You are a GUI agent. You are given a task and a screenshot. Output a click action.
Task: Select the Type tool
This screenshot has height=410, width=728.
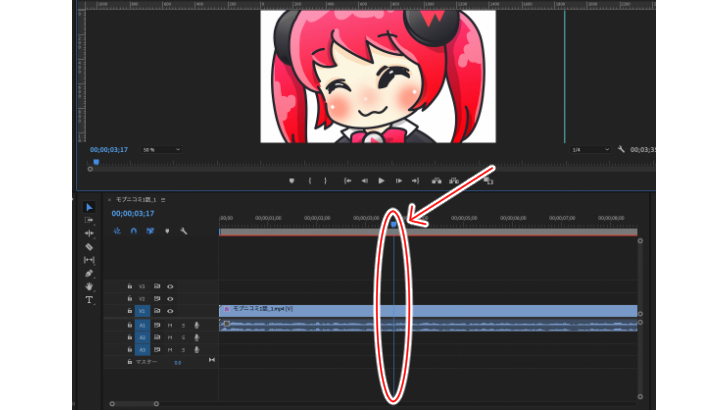(x=89, y=300)
